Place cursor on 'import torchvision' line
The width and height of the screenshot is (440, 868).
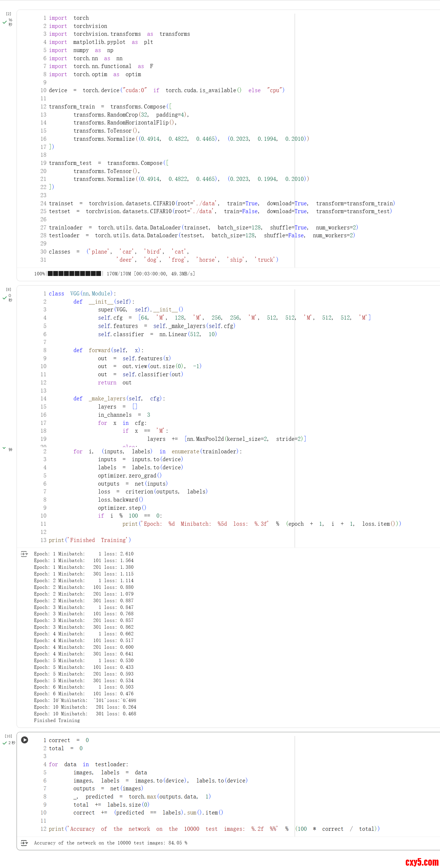click(78, 26)
